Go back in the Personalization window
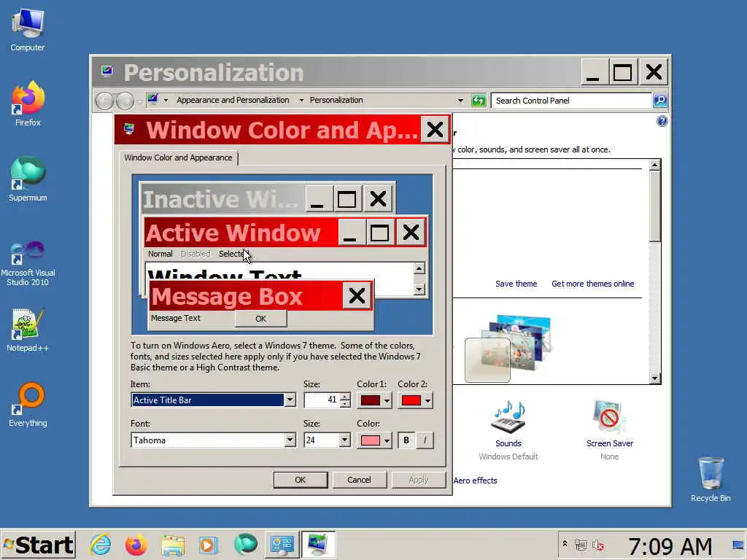The height and width of the screenshot is (560, 747). pos(104,101)
